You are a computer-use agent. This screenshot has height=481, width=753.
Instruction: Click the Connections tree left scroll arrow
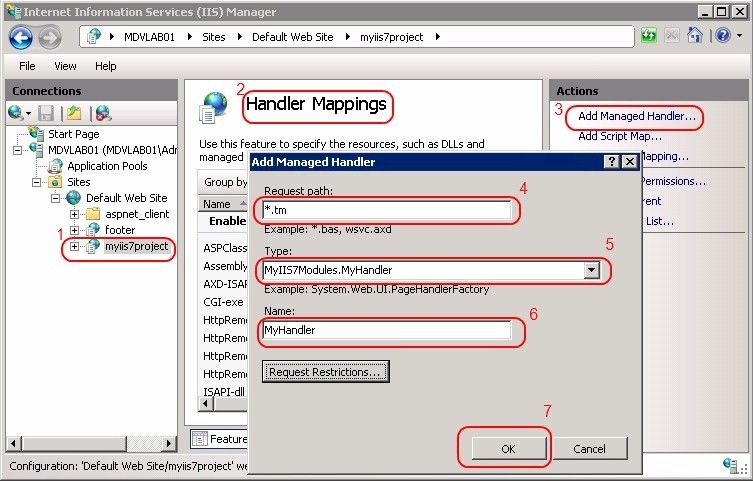point(14,444)
